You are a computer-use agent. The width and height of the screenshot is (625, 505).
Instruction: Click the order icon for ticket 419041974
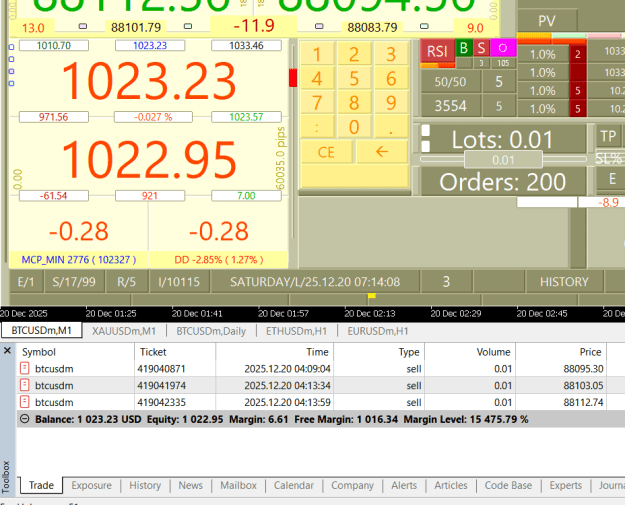click(x=25, y=385)
